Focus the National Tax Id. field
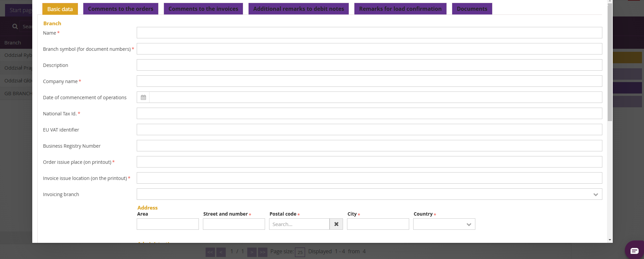Image resolution: width=644 pixels, height=259 pixels. point(369,113)
